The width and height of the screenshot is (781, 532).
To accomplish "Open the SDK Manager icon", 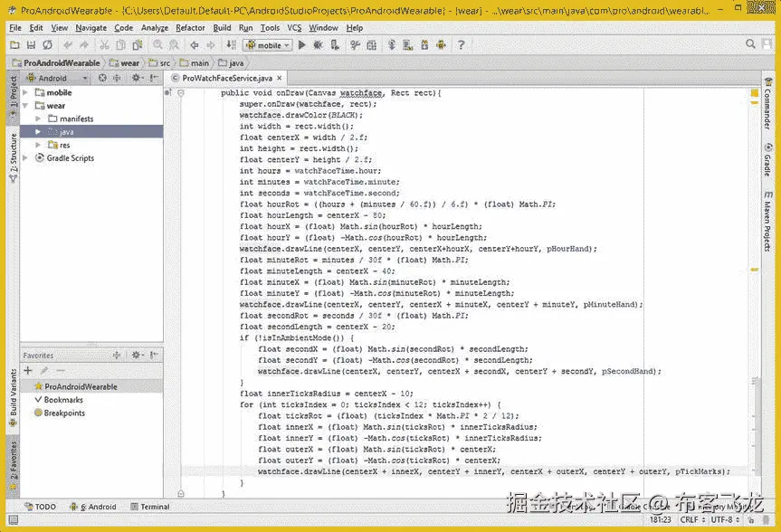I will [424, 45].
